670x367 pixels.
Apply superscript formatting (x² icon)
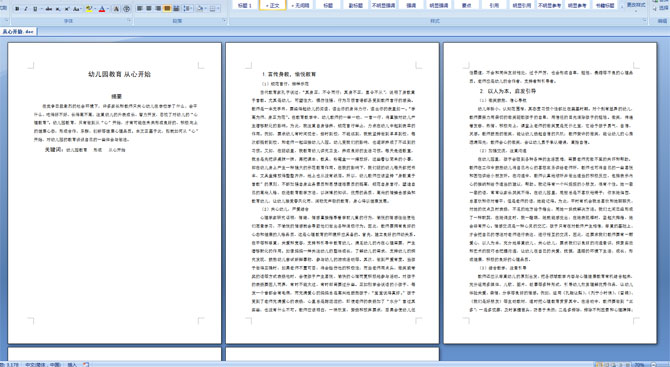67,9
